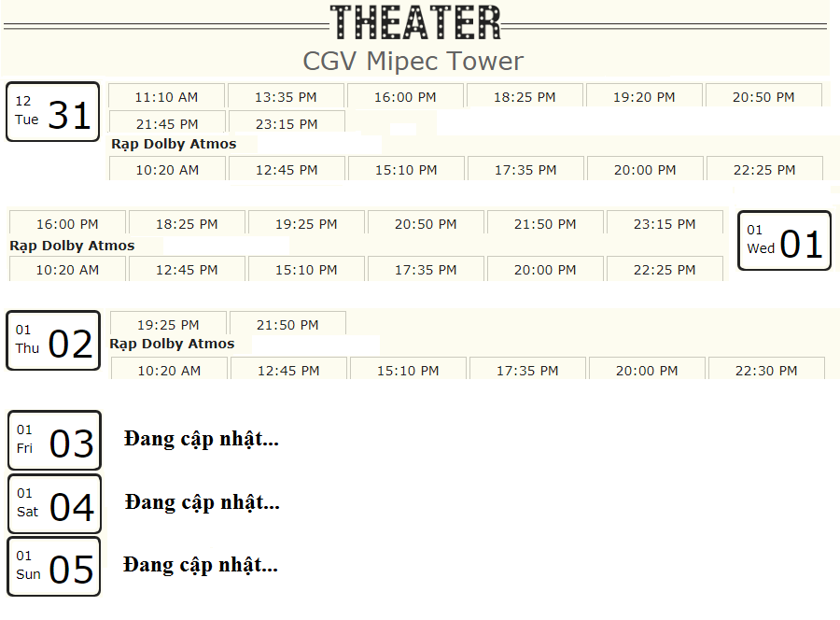Viewport: 840px width, 620px height.
Task: Open the Fri 03 date box
Action: coord(54,441)
